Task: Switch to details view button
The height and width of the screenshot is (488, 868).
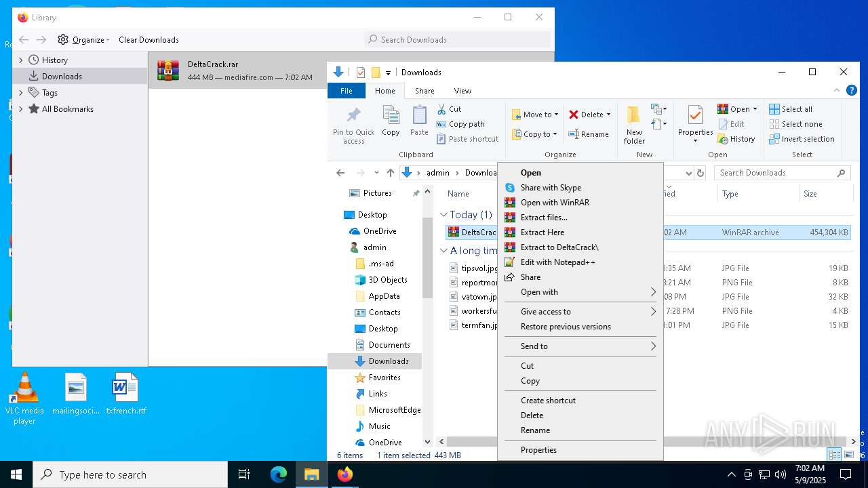Action: pyautogui.click(x=834, y=455)
